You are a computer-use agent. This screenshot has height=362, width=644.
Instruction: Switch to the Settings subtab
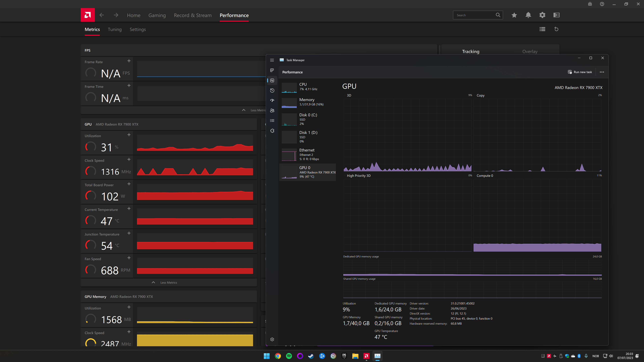tap(138, 29)
